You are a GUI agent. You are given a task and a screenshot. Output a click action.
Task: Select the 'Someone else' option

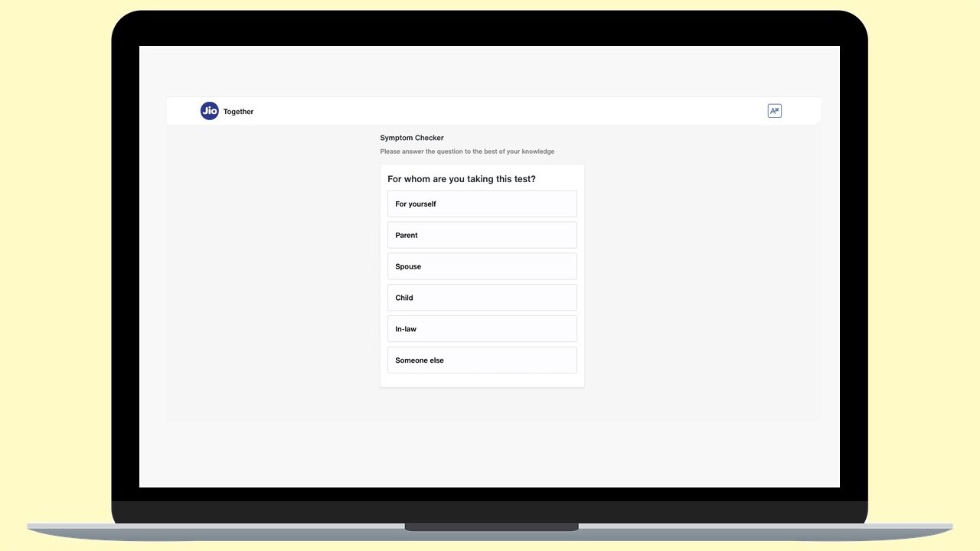click(482, 360)
